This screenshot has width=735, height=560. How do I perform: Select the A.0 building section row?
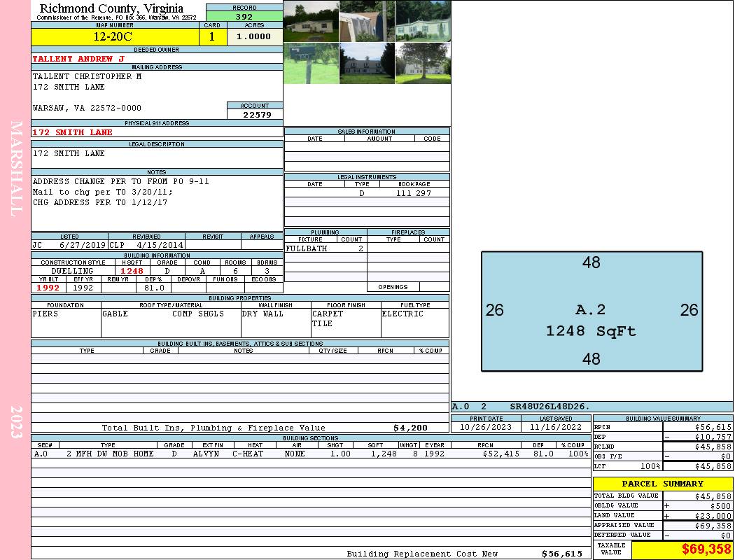point(311,454)
